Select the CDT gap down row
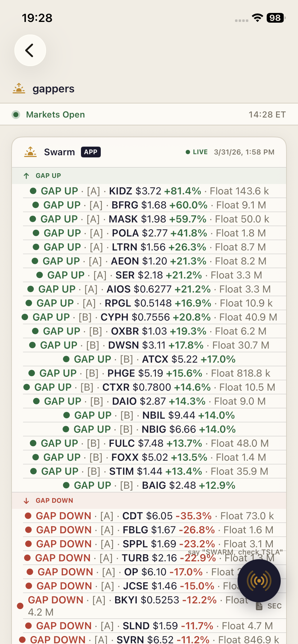This screenshot has width=298, height=644. [149, 516]
